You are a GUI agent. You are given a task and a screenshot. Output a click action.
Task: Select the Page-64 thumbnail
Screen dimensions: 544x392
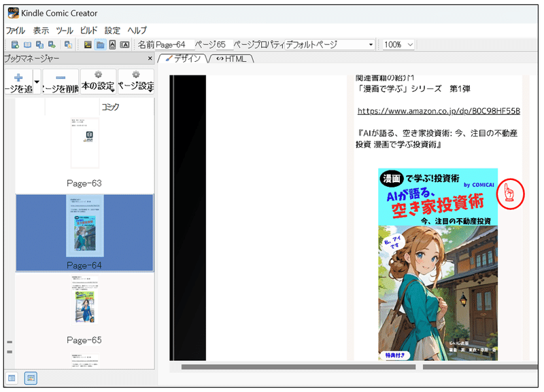85,226
